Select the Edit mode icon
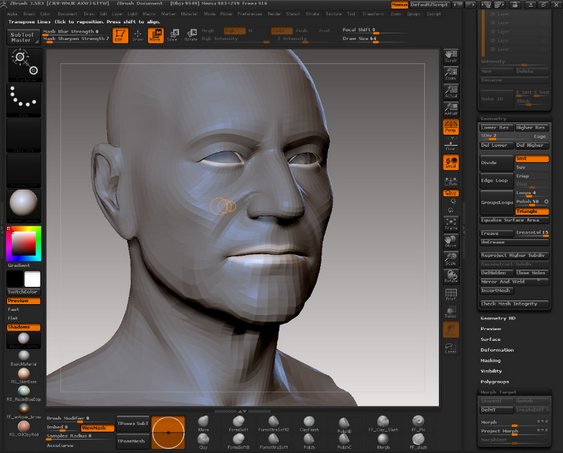The width and height of the screenshot is (563, 453). tap(120, 36)
